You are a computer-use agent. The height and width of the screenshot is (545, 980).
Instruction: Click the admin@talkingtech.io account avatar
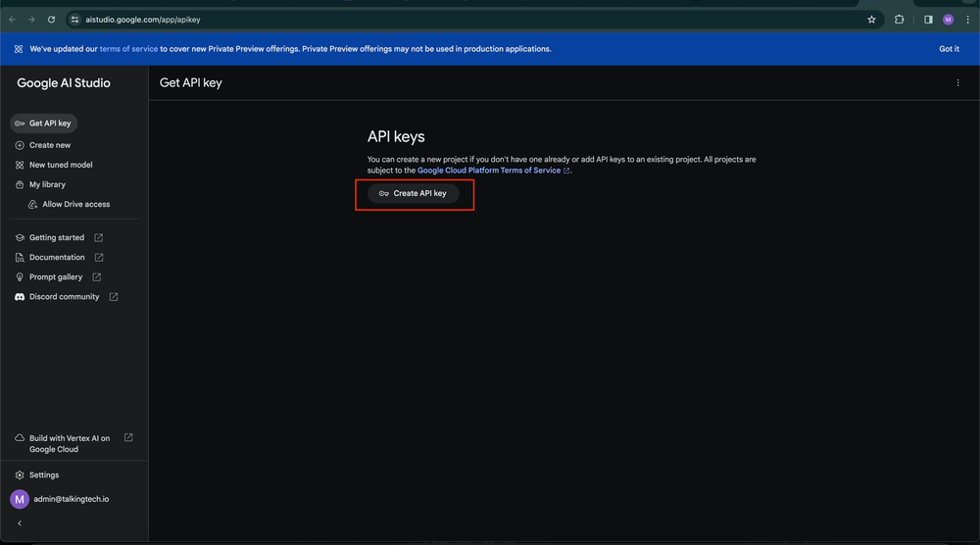click(x=20, y=499)
